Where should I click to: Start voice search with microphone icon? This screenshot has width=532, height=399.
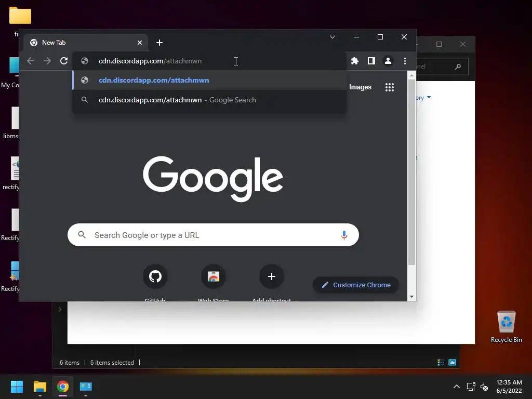(x=344, y=235)
